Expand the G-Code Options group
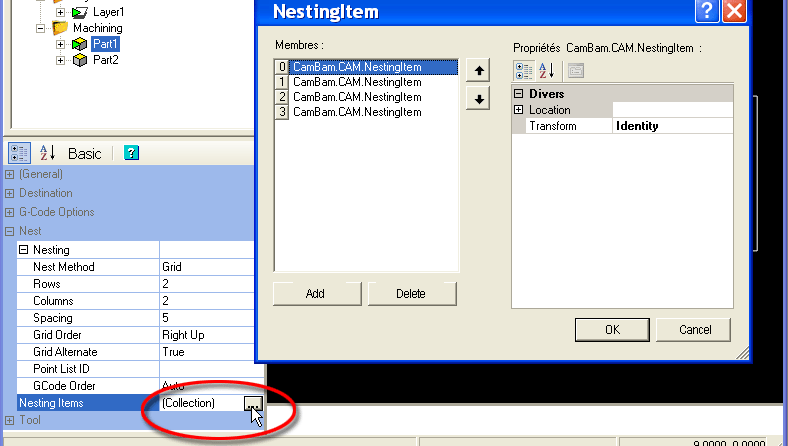 [x=10, y=212]
